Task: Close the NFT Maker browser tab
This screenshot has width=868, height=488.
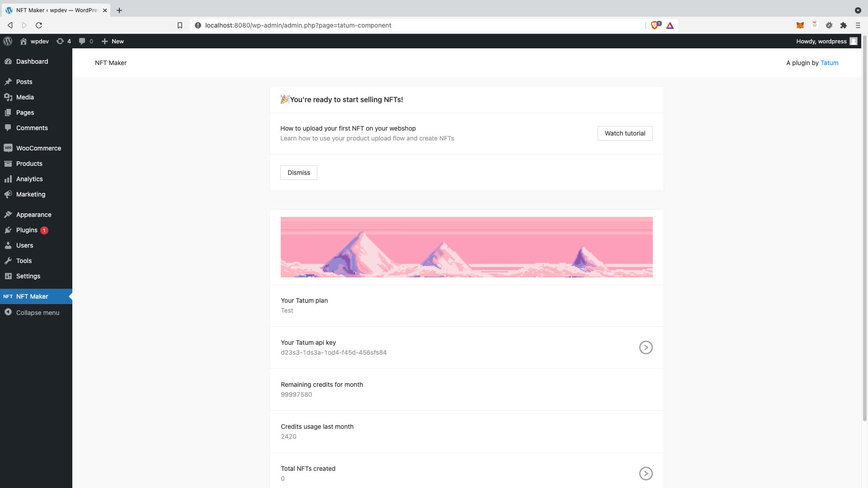Action: 105,10
